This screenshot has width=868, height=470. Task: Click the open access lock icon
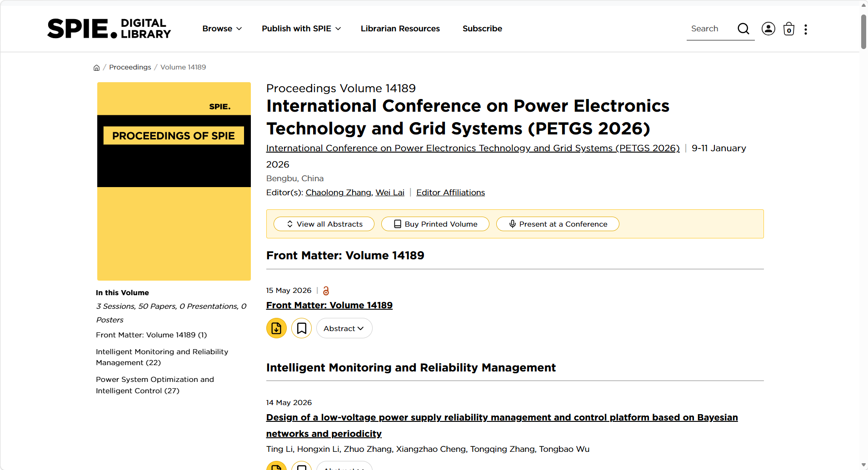(x=326, y=291)
